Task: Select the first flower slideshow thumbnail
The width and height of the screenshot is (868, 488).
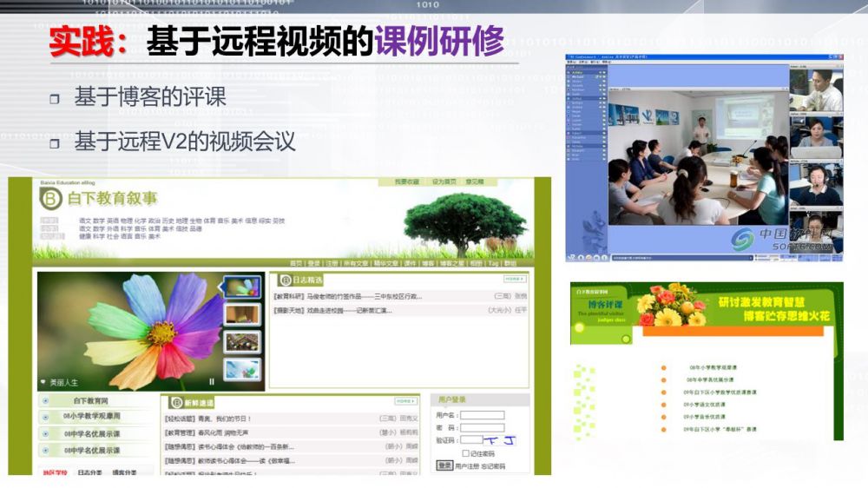Action: 242,287
